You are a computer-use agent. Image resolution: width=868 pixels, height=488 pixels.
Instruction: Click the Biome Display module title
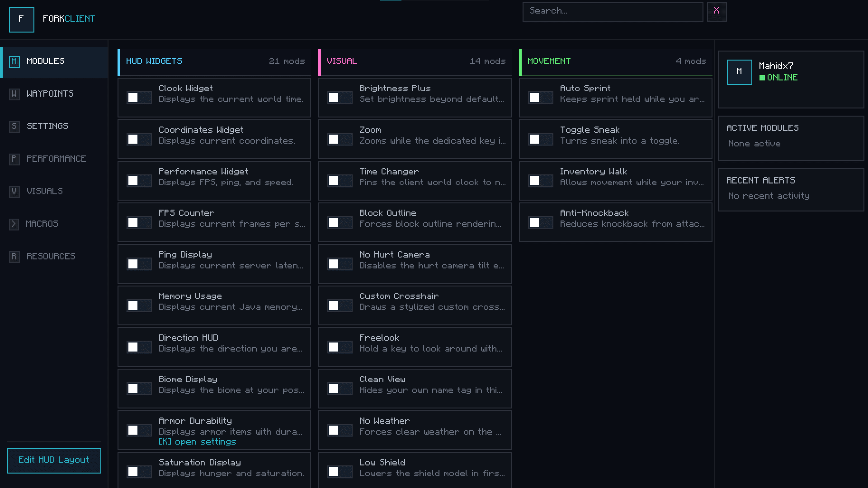188,380
